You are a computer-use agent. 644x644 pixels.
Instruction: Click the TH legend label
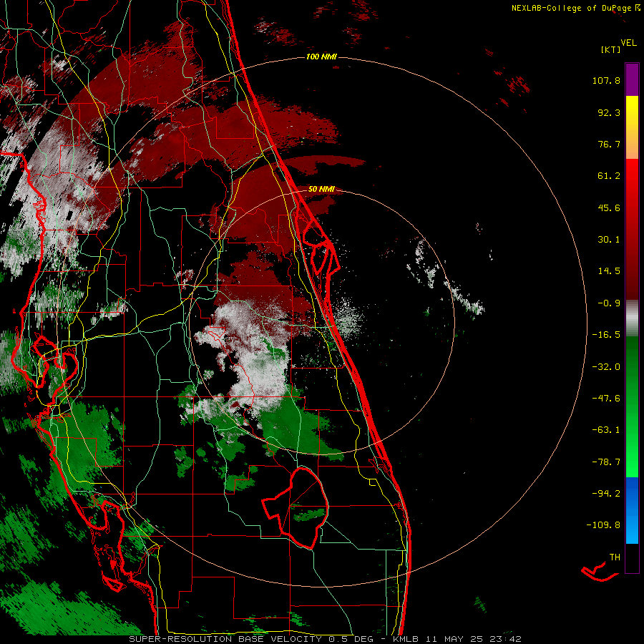615,557
